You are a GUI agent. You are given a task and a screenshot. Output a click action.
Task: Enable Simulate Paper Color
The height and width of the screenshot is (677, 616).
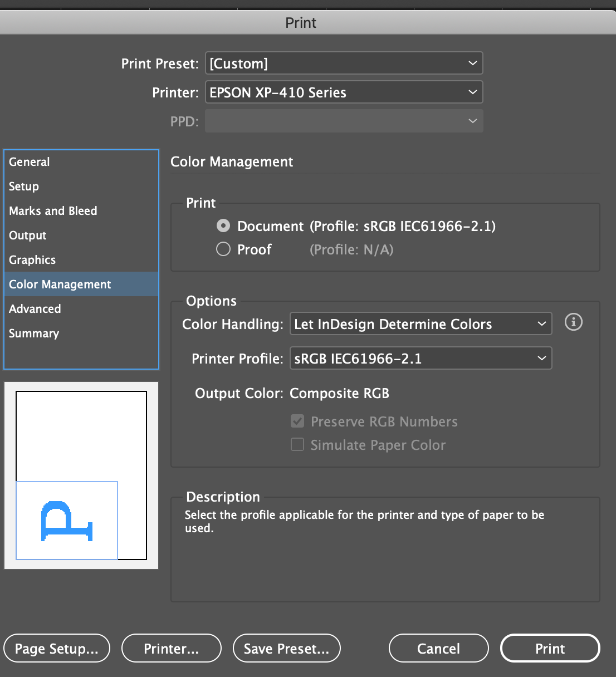pyautogui.click(x=297, y=444)
